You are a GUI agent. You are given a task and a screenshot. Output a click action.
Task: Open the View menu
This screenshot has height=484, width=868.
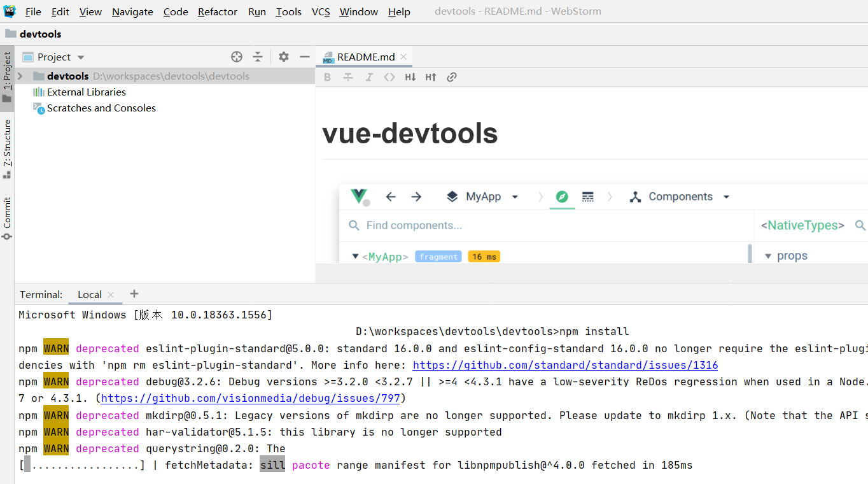click(x=90, y=11)
